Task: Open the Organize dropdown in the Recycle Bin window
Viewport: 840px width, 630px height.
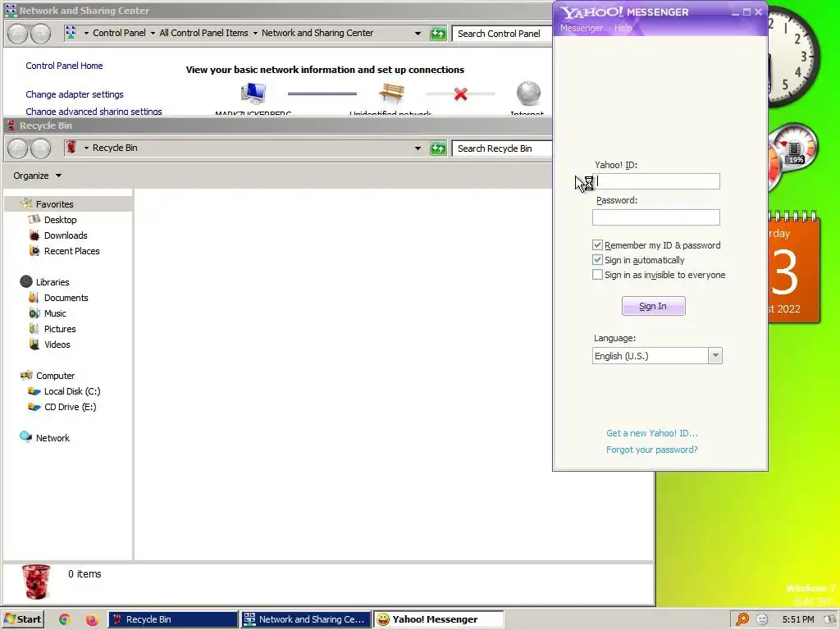Action: pos(38,176)
